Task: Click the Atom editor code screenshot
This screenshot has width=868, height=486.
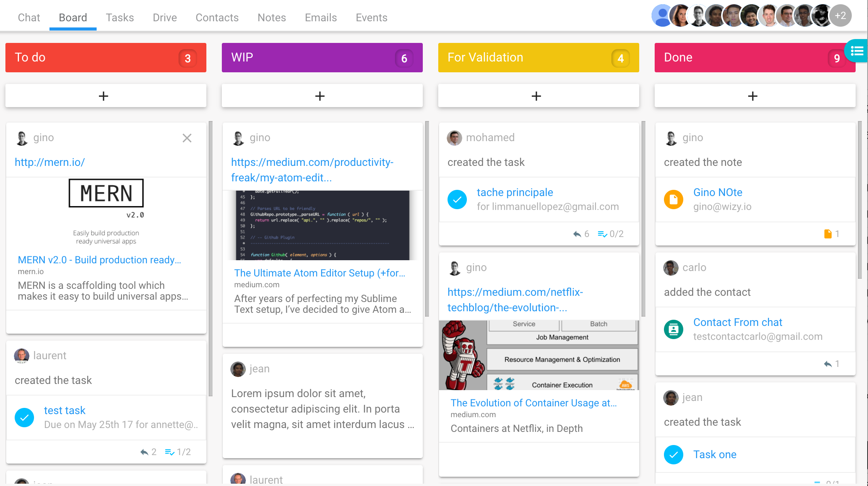Action: [322, 225]
